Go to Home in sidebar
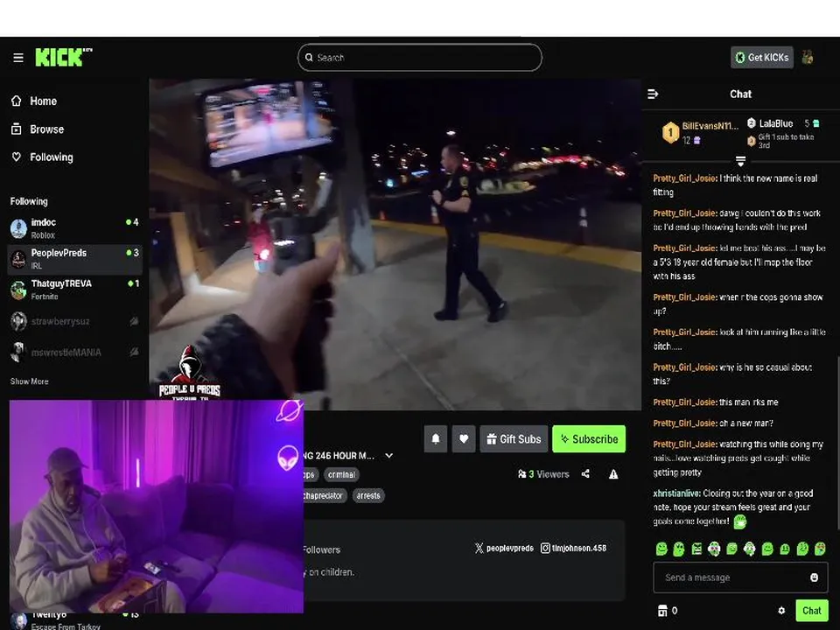Screen dimensions: 840x630 click(x=34, y=101)
